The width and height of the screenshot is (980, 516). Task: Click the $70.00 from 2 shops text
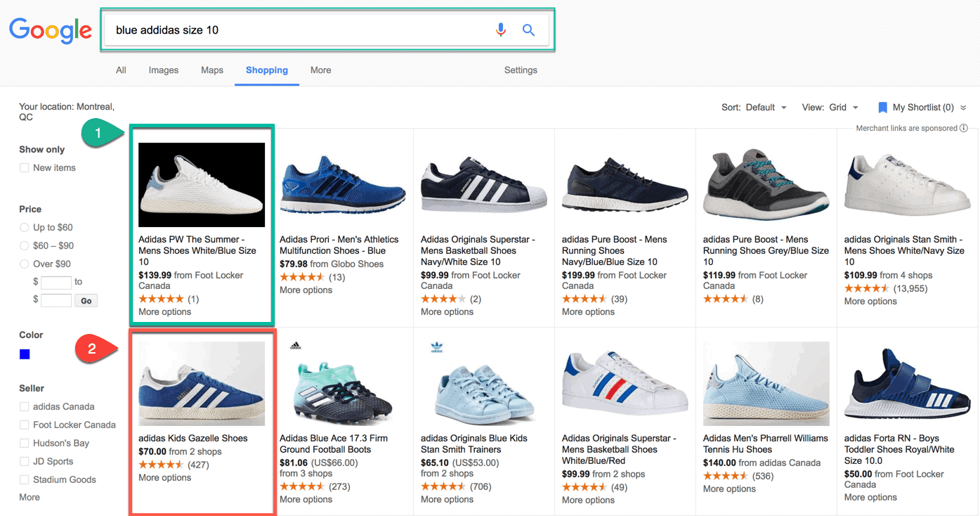pyautogui.click(x=180, y=451)
